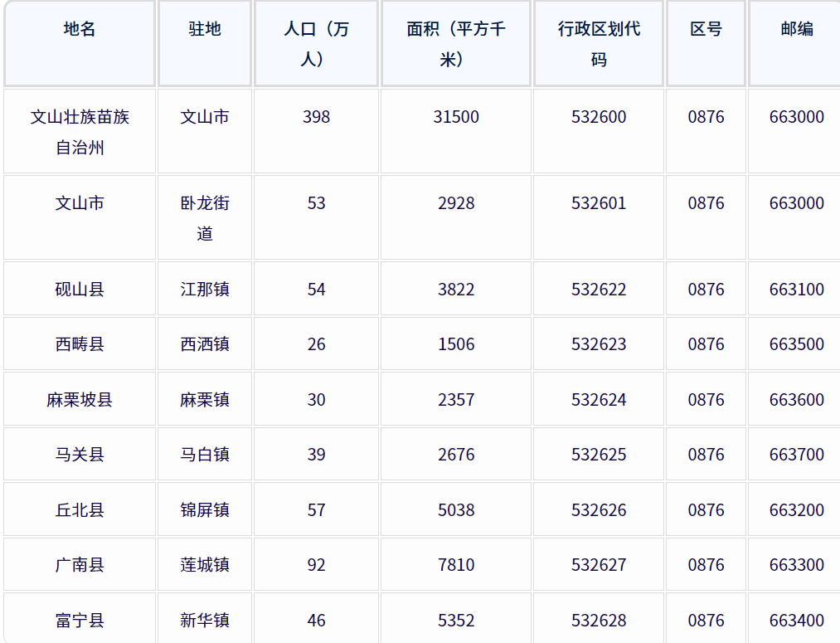Screen dimensions: 840x643
Task: Click the 富宁县 cell
Action: pos(80,618)
